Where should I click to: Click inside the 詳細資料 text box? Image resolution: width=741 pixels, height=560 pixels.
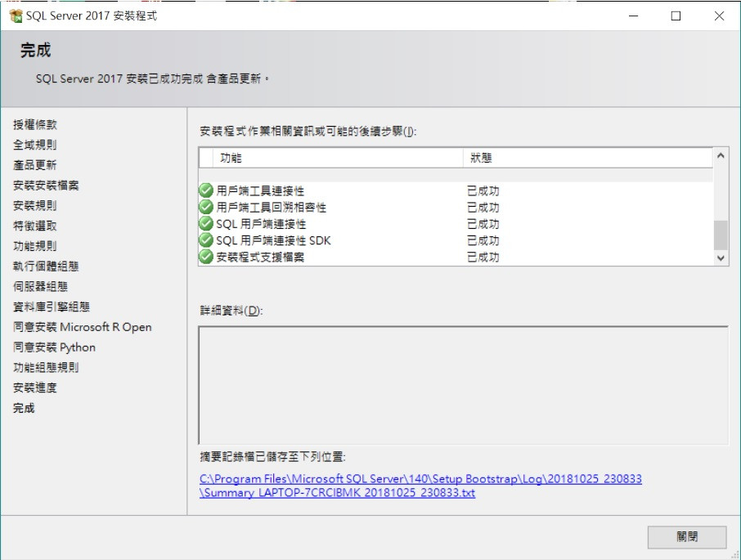463,385
